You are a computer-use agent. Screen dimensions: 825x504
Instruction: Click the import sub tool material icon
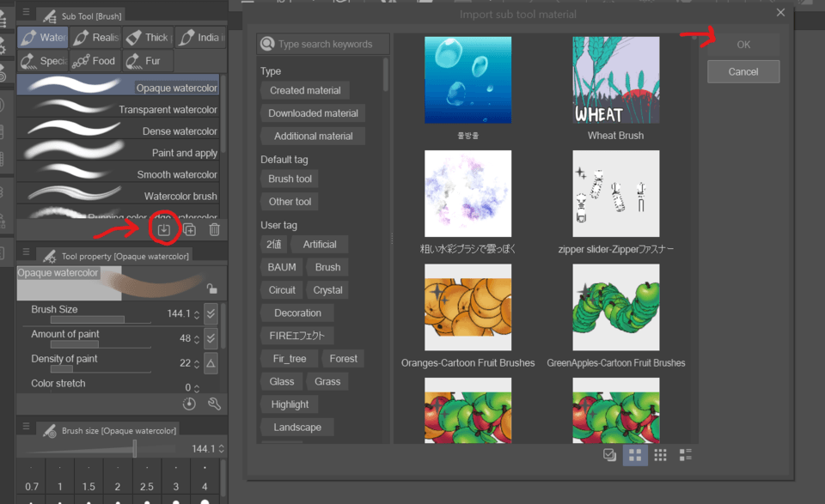[163, 229]
